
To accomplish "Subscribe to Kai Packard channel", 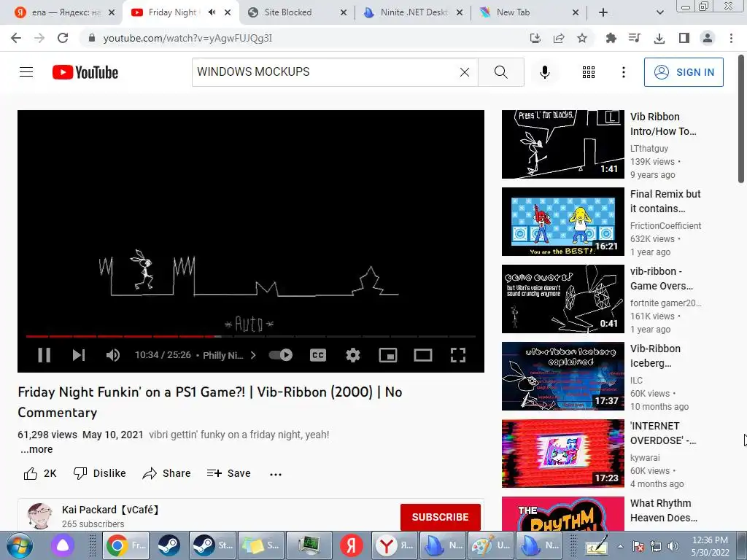I will pyautogui.click(x=440, y=517).
